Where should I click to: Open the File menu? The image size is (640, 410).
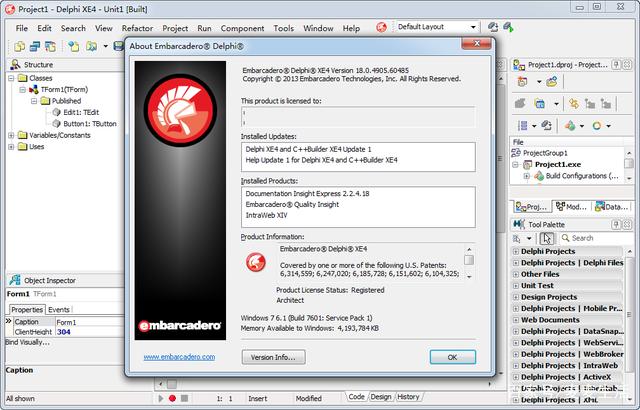click(22, 28)
